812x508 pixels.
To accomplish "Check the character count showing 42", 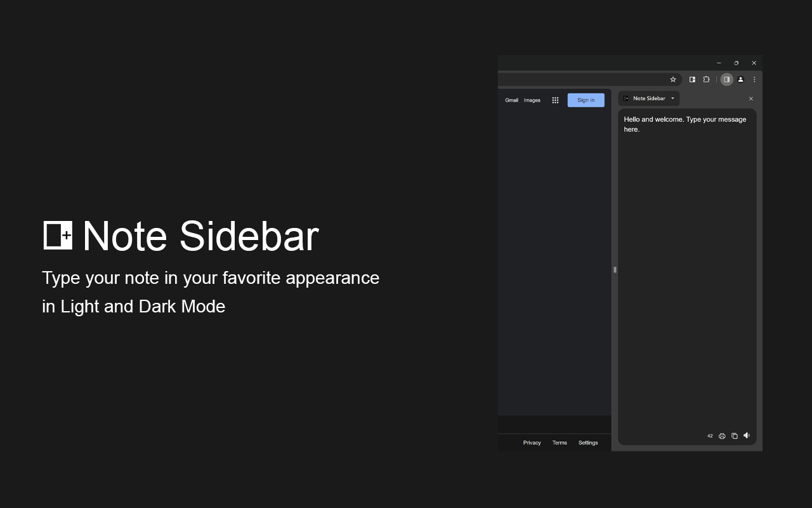I will (710, 436).
